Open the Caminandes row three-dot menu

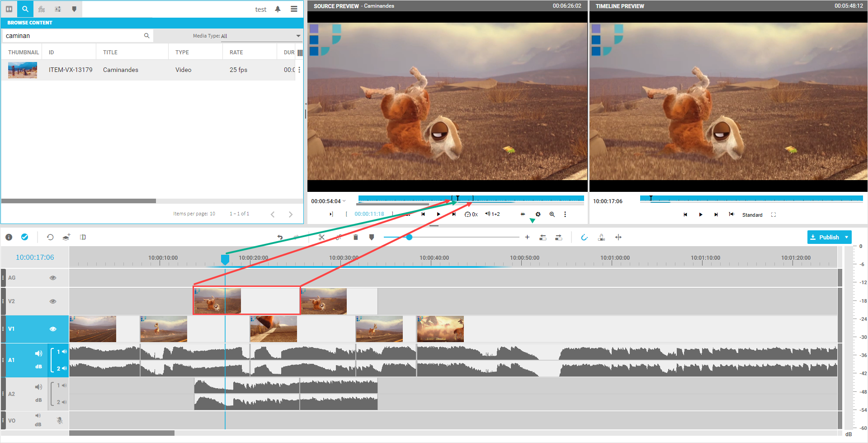coord(299,70)
